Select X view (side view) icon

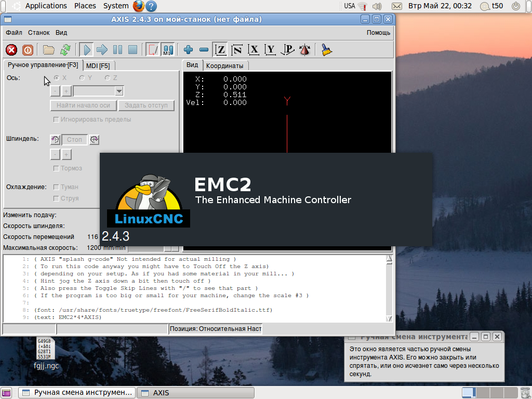click(254, 50)
